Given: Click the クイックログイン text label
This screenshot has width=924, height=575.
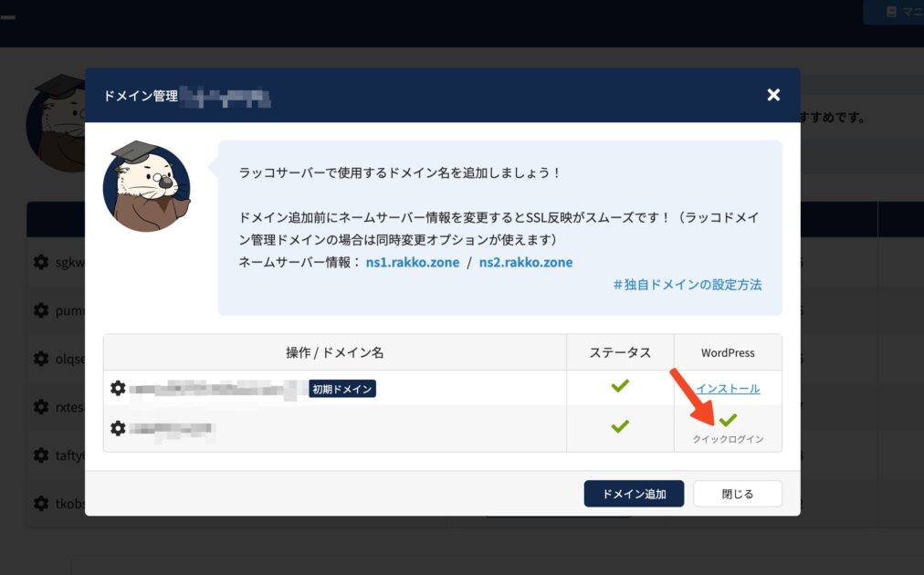Looking at the screenshot, I should tap(728, 440).
